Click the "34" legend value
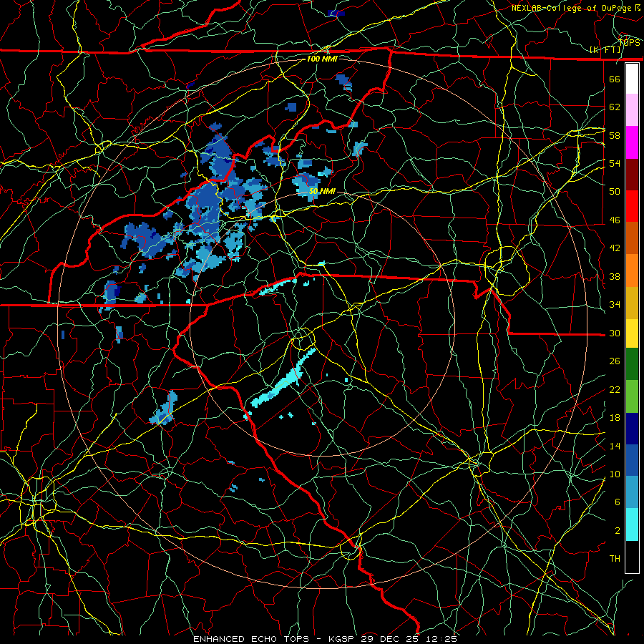 615,305
